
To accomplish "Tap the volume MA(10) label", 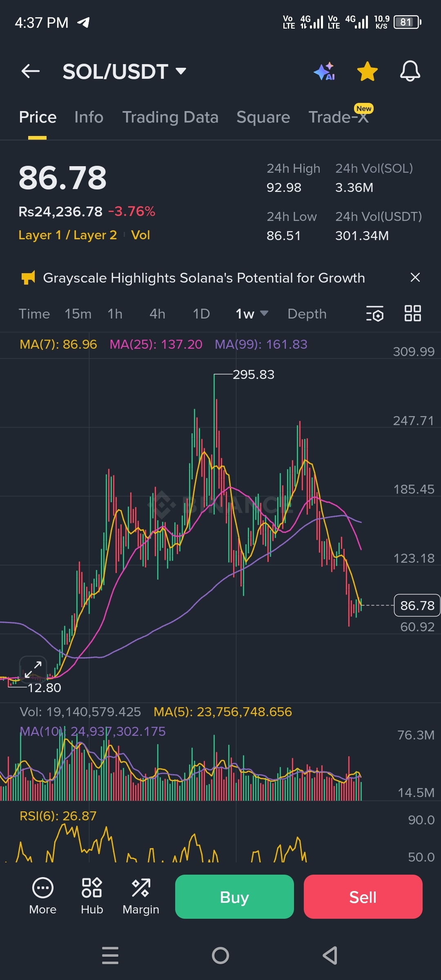I will coord(93,731).
